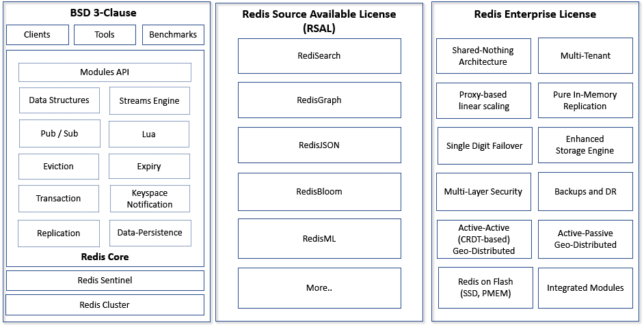Viewport: 644px width, 327px height.
Task: Select the Active-Active CRDT-based Geo-Distributed box
Action: point(484,239)
